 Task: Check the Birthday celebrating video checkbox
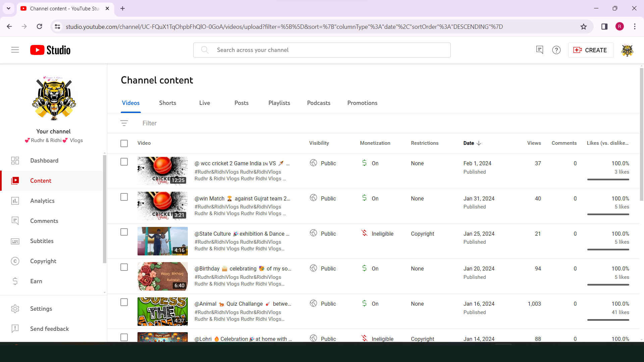pos(124,267)
